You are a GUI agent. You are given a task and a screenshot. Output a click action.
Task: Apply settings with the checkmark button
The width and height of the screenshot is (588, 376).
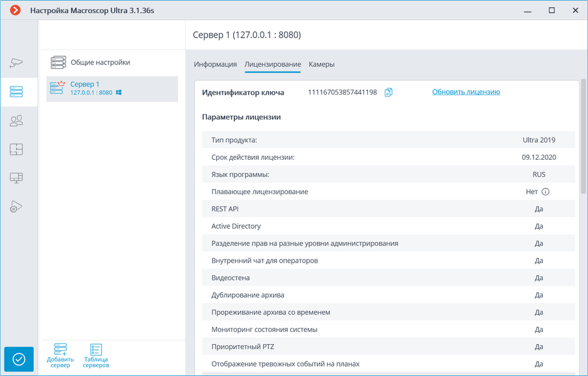[19, 359]
